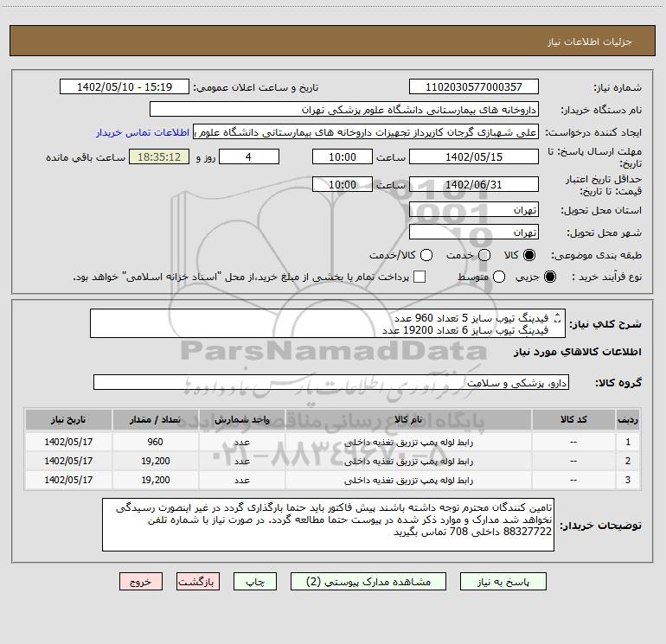Click unit عدد in row 1

(x=241, y=442)
